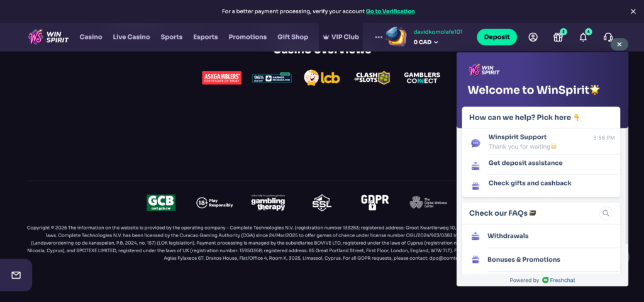The width and height of the screenshot is (644, 302).
Task: Click the 3:56 PM message timestamp
Action: point(604,138)
